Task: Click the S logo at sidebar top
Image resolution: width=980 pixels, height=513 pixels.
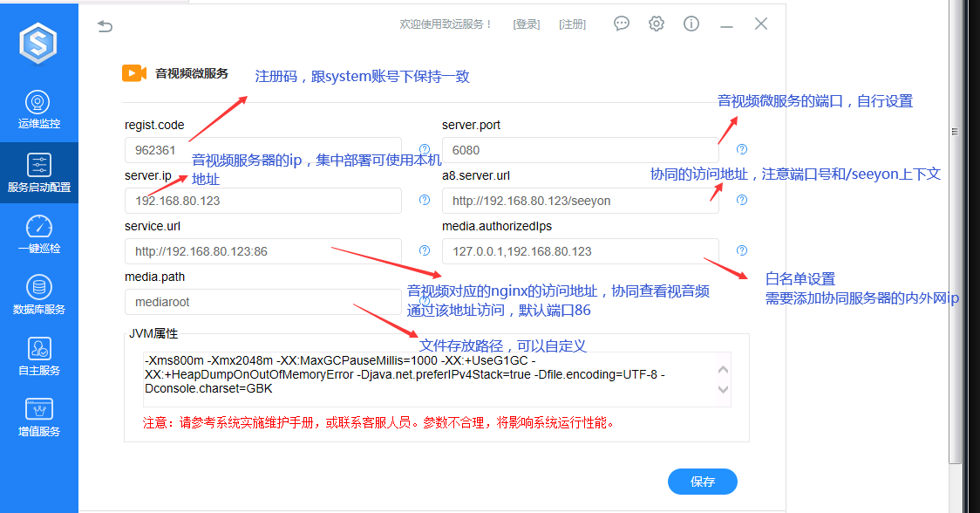Action: coord(38,43)
